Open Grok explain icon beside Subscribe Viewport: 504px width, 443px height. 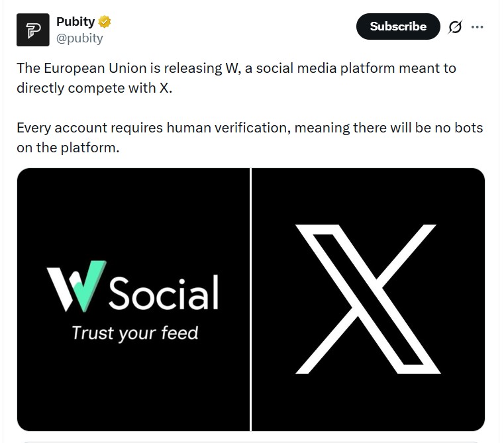click(454, 27)
